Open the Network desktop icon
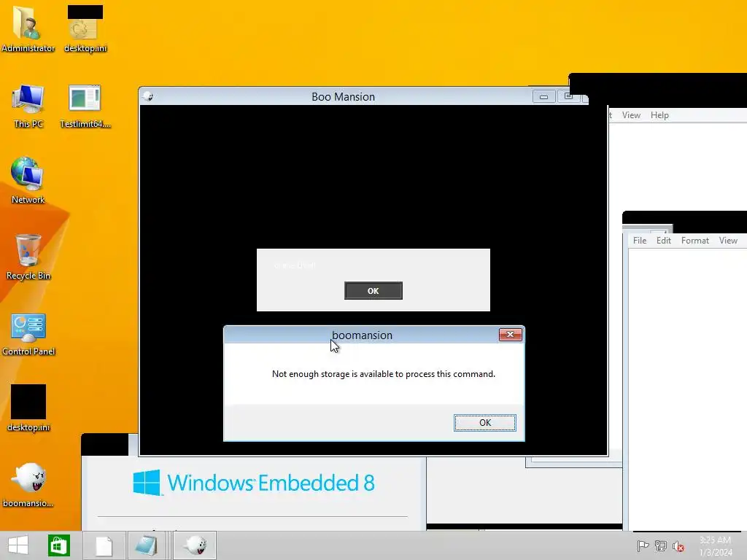The height and width of the screenshot is (560, 747). click(x=28, y=181)
